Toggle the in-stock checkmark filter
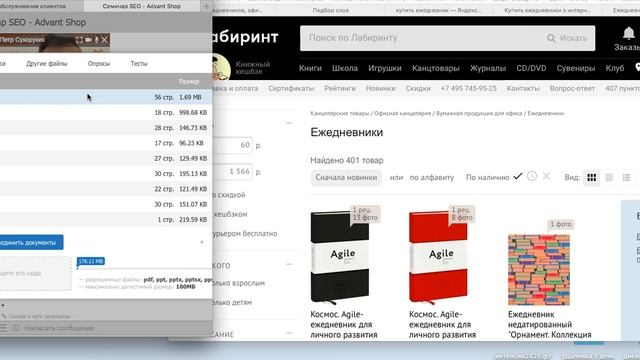640x360 pixels. coord(518,176)
